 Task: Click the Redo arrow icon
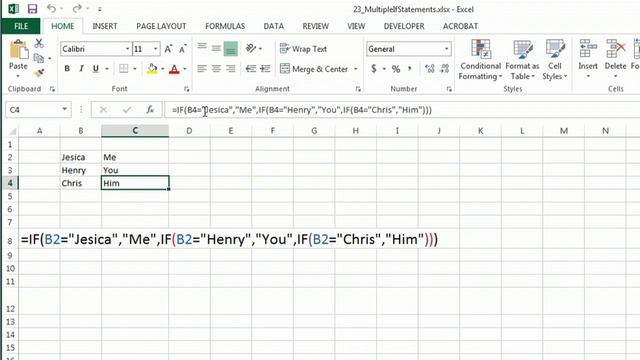point(77,8)
